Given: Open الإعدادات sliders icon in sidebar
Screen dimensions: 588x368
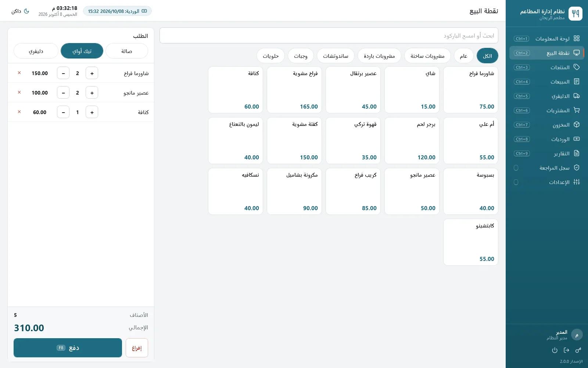Looking at the screenshot, I should (x=577, y=182).
